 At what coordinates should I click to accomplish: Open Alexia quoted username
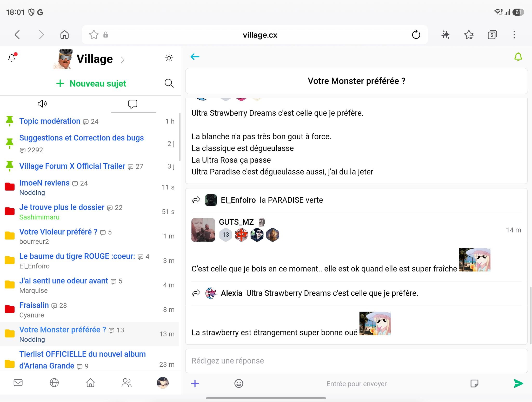tap(231, 293)
